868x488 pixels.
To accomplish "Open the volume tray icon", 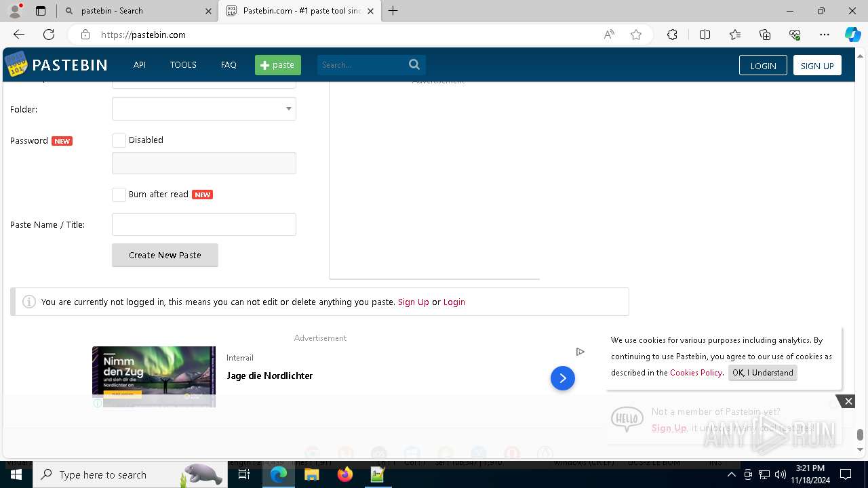I will (781, 474).
